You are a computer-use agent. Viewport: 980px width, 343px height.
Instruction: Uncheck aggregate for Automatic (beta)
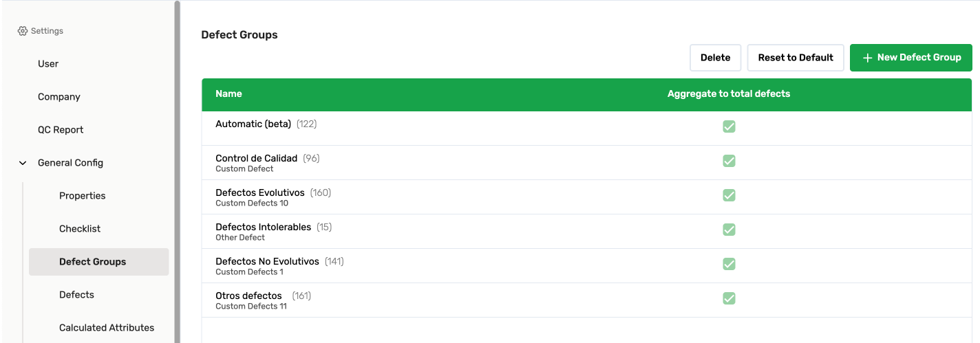[x=729, y=126]
